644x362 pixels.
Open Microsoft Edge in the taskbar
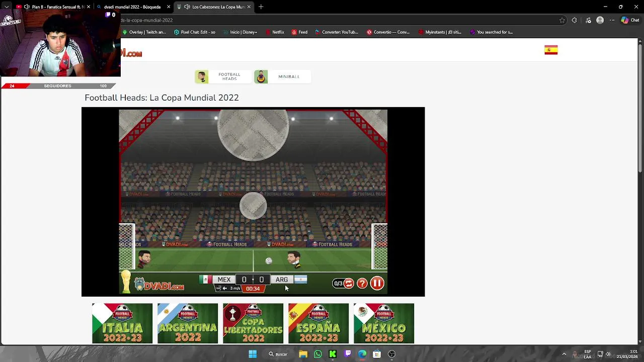(x=362, y=354)
